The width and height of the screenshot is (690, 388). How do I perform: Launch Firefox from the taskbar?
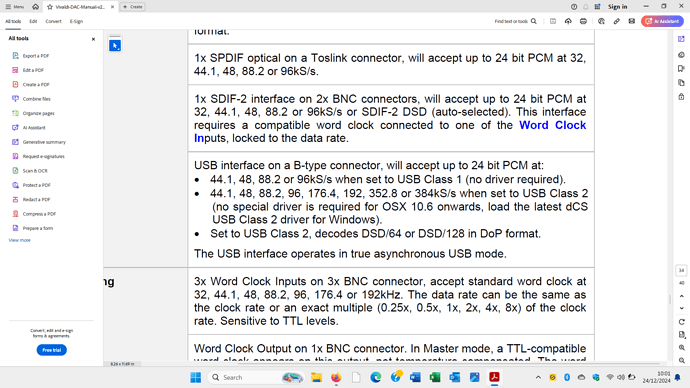click(336, 377)
